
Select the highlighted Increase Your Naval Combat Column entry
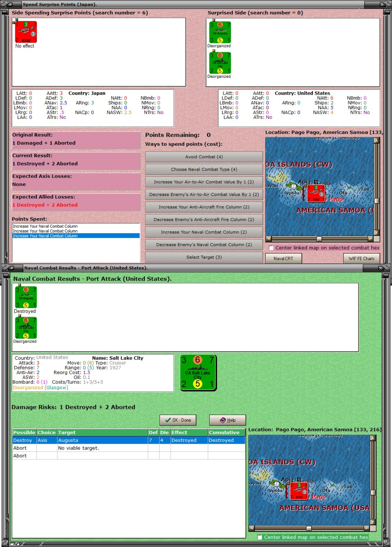point(76,236)
